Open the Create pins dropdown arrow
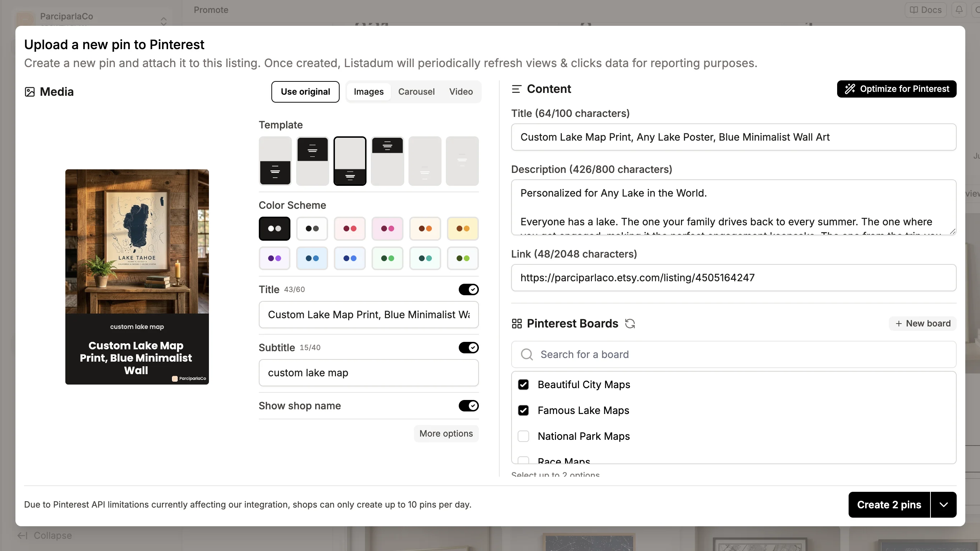Screen dimensions: 980x551 click(943, 505)
